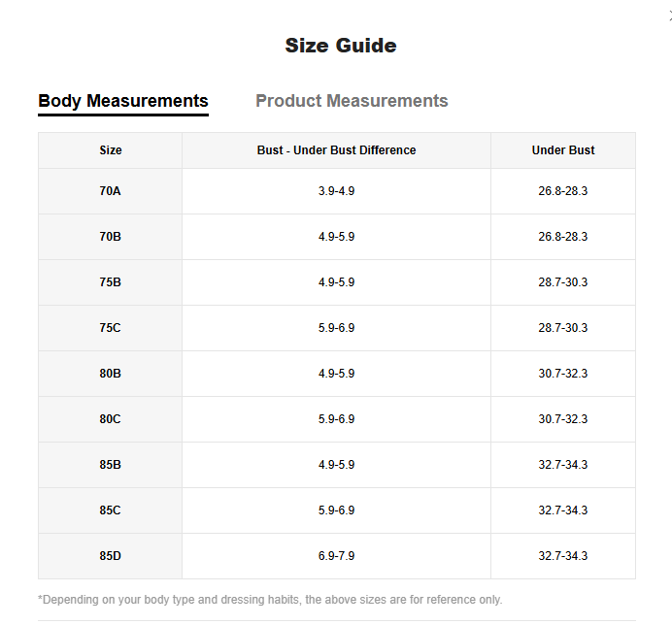This screenshot has height=625, width=672.
Task: Select the 85B size row label
Action: coord(110,465)
